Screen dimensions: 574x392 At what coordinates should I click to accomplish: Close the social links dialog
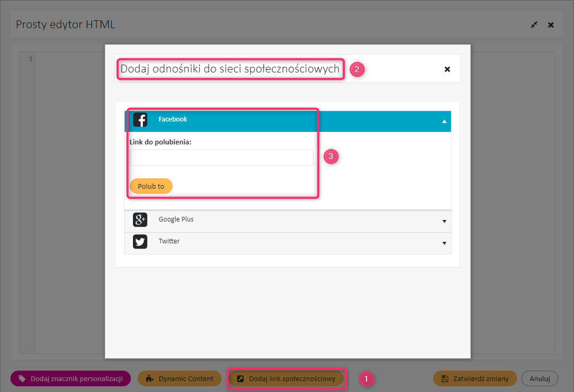click(447, 69)
